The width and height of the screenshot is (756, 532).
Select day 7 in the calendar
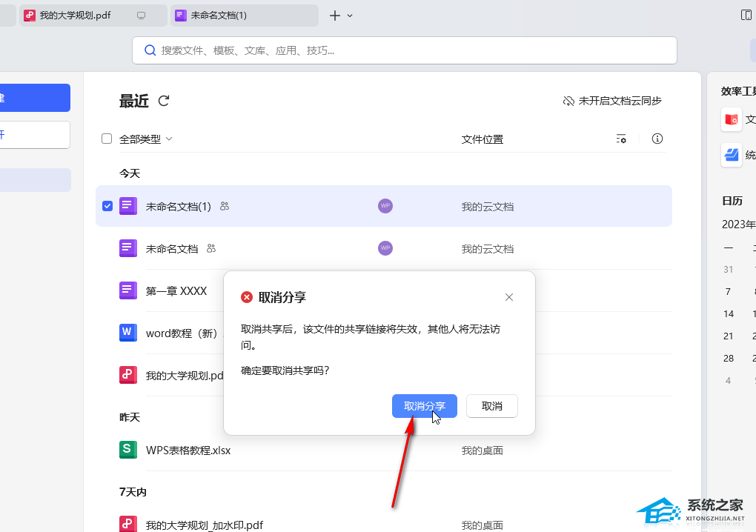coord(728,291)
